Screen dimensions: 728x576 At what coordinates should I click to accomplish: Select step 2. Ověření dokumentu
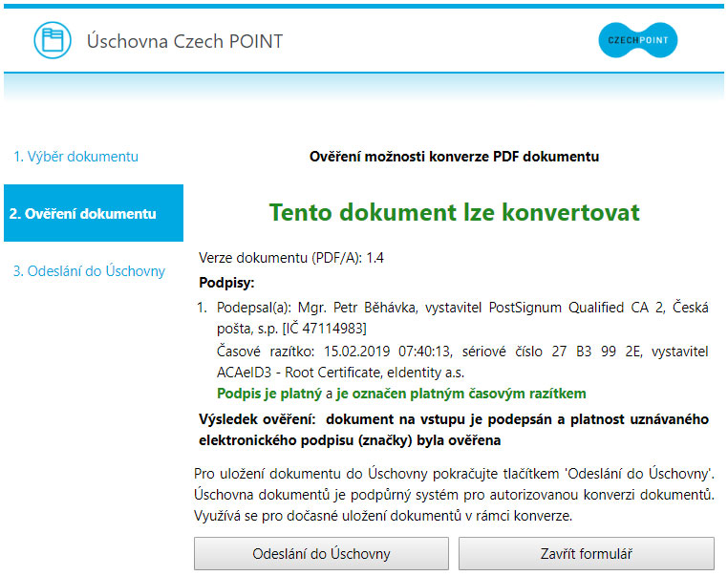coord(94,213)
